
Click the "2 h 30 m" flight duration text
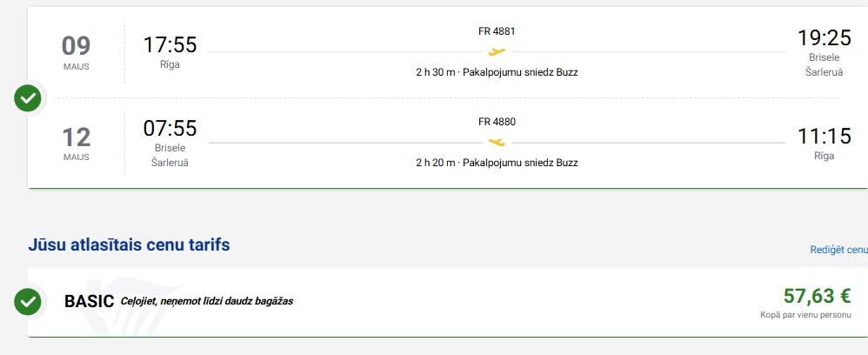click(x=435, y=72)
